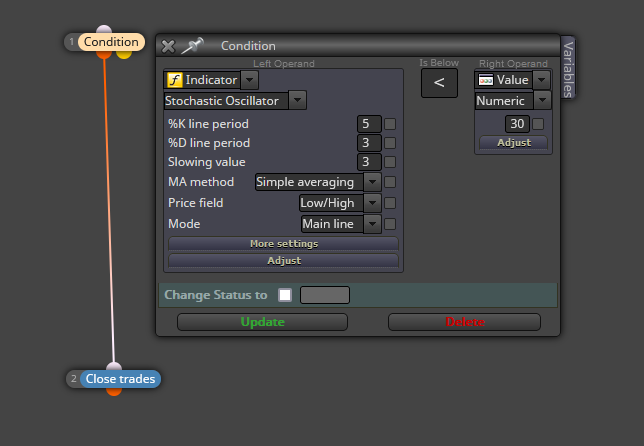
Task: Expand the Stochastic Oscillator indicator dropdown
Action: point(297,100)
